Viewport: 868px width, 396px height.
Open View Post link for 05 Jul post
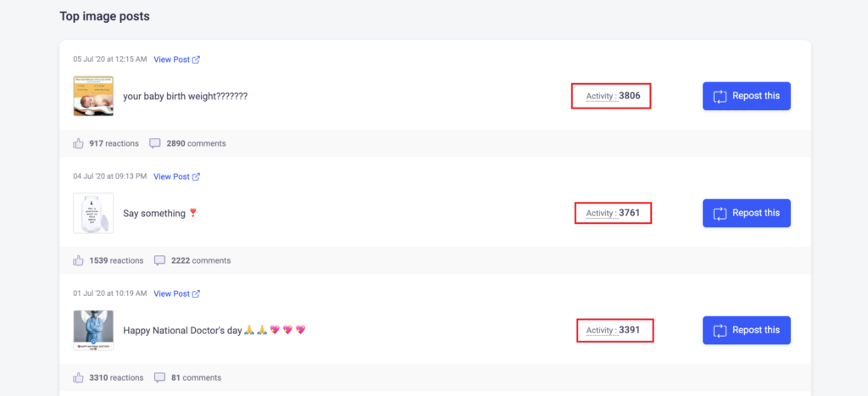[171, 59]
